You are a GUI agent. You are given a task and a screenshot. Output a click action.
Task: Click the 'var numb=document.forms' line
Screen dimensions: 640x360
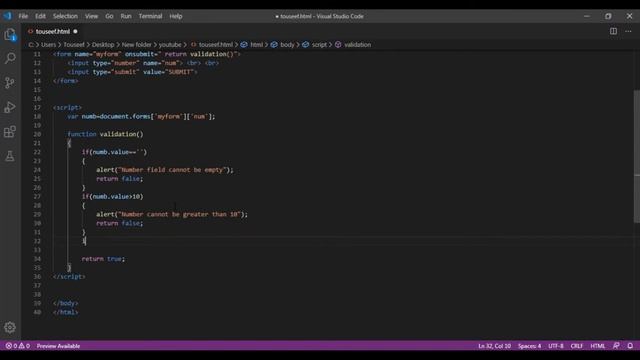point(141,116)
